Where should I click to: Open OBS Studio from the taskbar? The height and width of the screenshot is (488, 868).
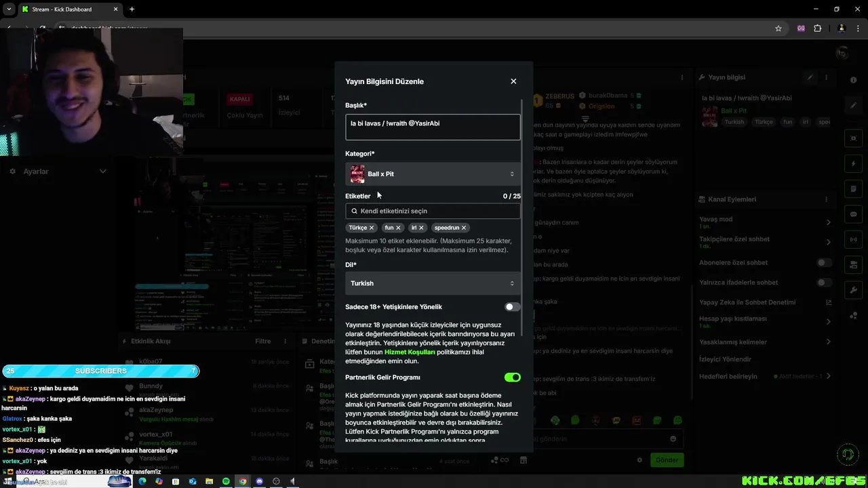[276, 481]
